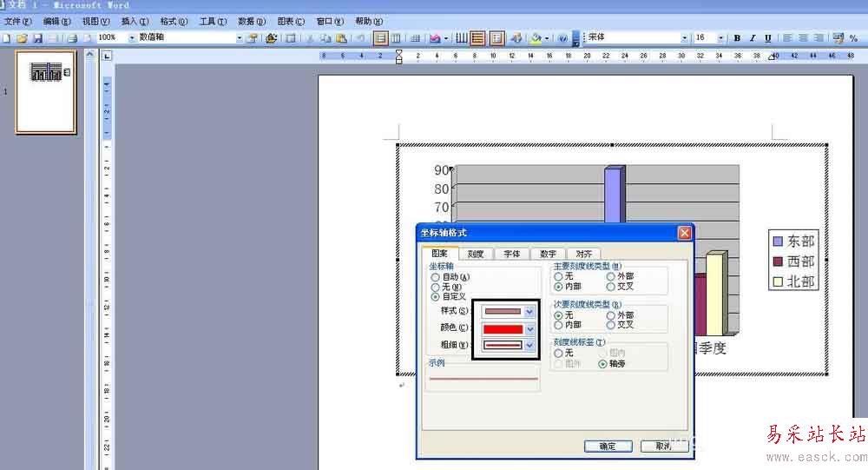This screenshot has height=470, width=868.
Task: Open the font size 16 dropdown
Action: click(720, 37)
